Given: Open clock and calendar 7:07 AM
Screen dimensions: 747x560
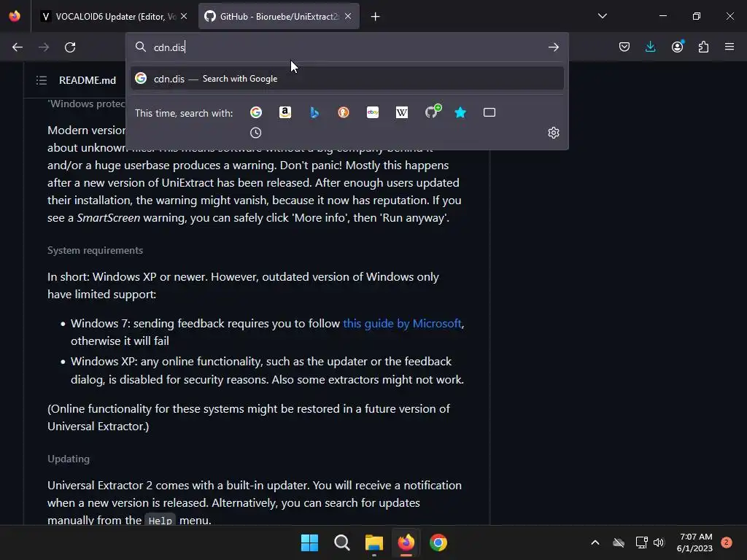Looking at the screenshot, I should click(x=695, y=542).
